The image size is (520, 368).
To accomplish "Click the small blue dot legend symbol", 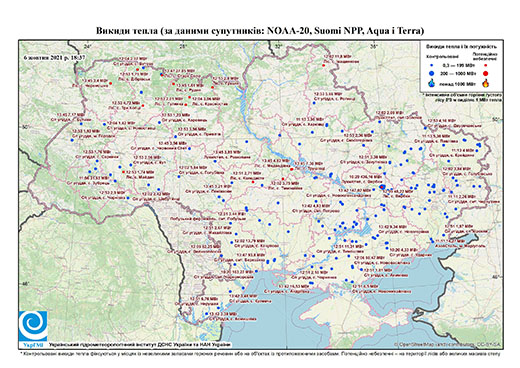I will [432, 66].
